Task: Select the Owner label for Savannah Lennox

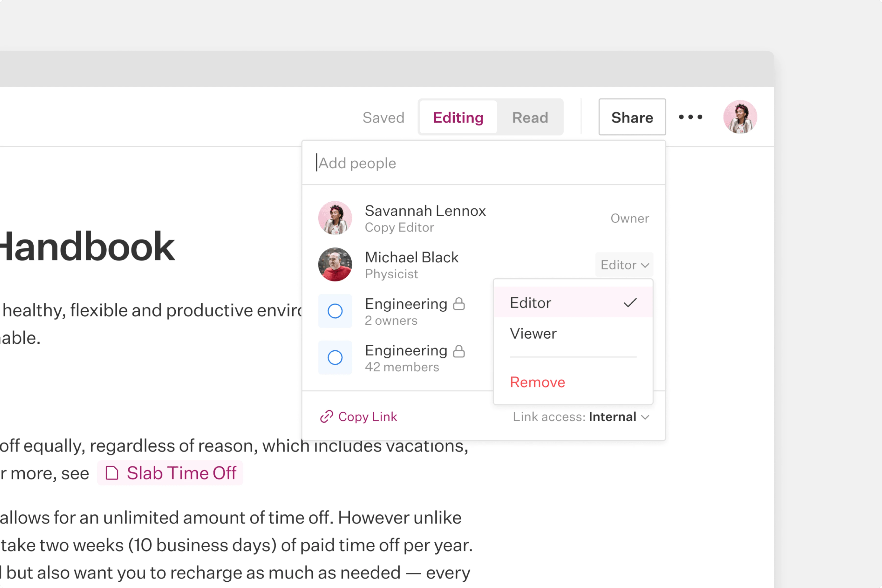Action: [630, 218]
